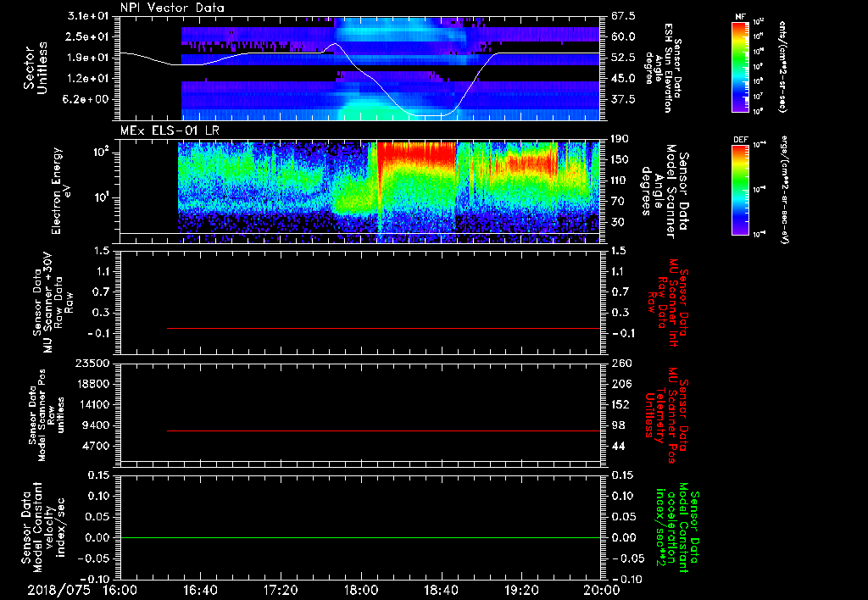Select the 'NPI Vector Data' panel title
868x600 pixels.
[172, 8]
